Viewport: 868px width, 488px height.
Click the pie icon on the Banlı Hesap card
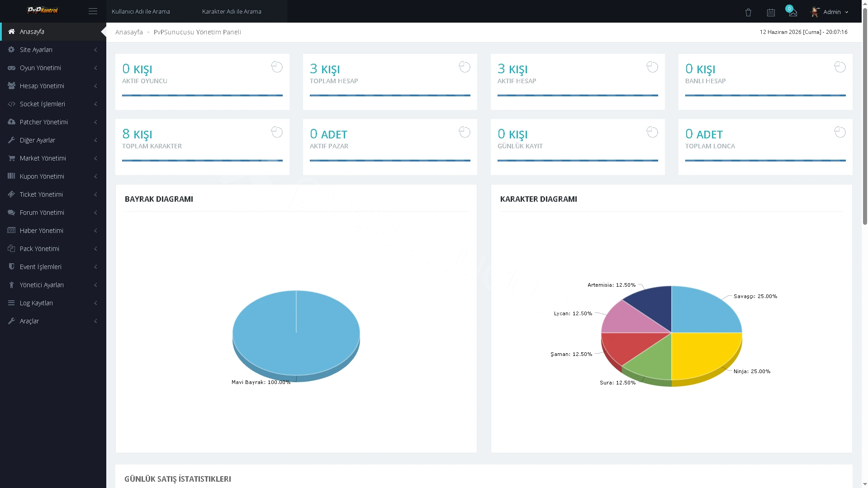[x=840, y=67]
